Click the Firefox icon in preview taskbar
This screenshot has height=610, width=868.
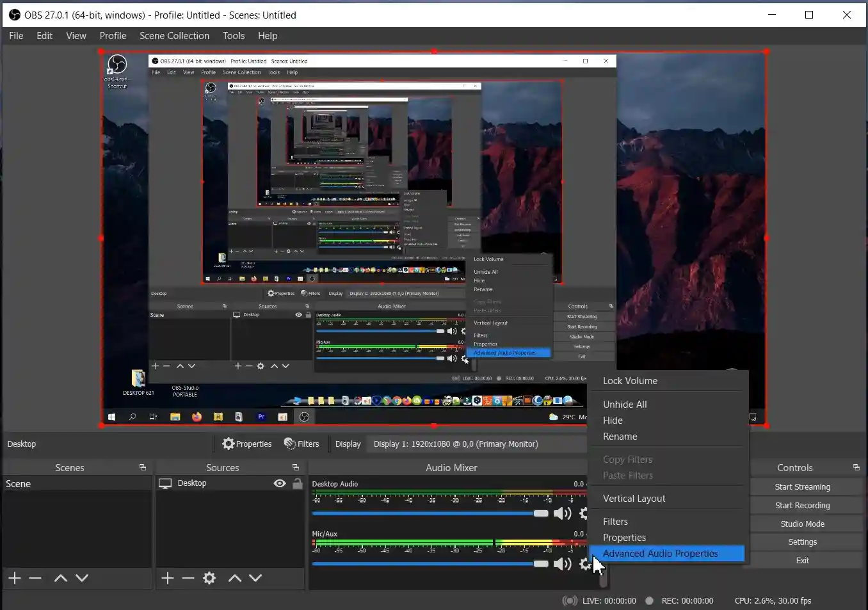pos(197,417)
